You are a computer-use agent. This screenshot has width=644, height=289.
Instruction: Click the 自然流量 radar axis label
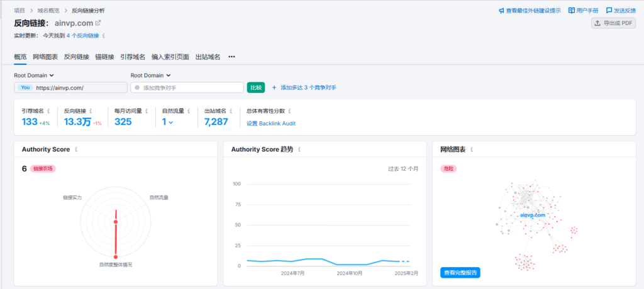pos(159,197)
